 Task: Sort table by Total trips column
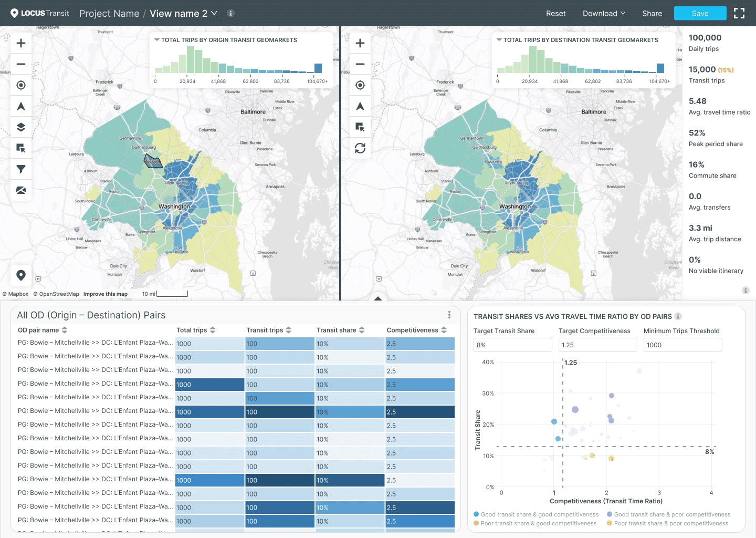pos(196,330)
